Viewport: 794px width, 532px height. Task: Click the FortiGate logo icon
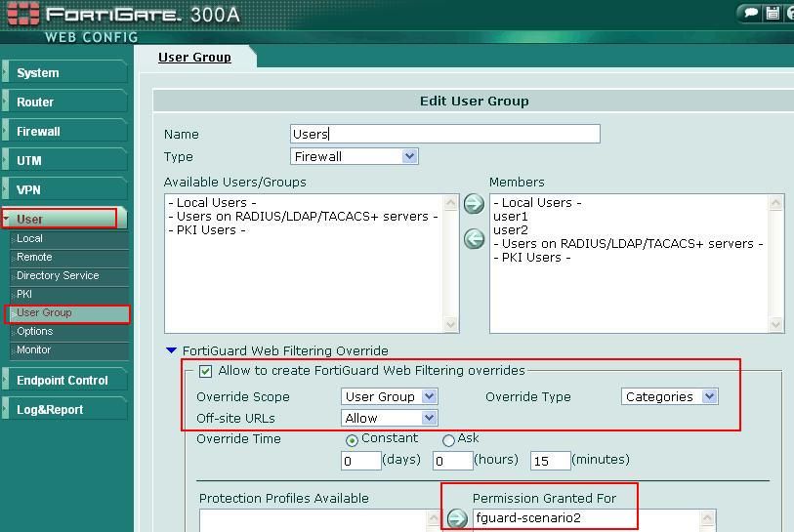tap(21, 15)
